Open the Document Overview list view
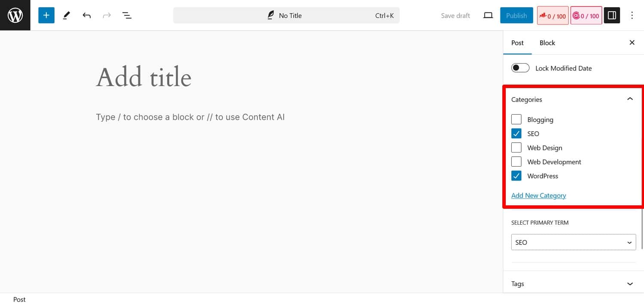Screen dimensions: 644x305 127,15
